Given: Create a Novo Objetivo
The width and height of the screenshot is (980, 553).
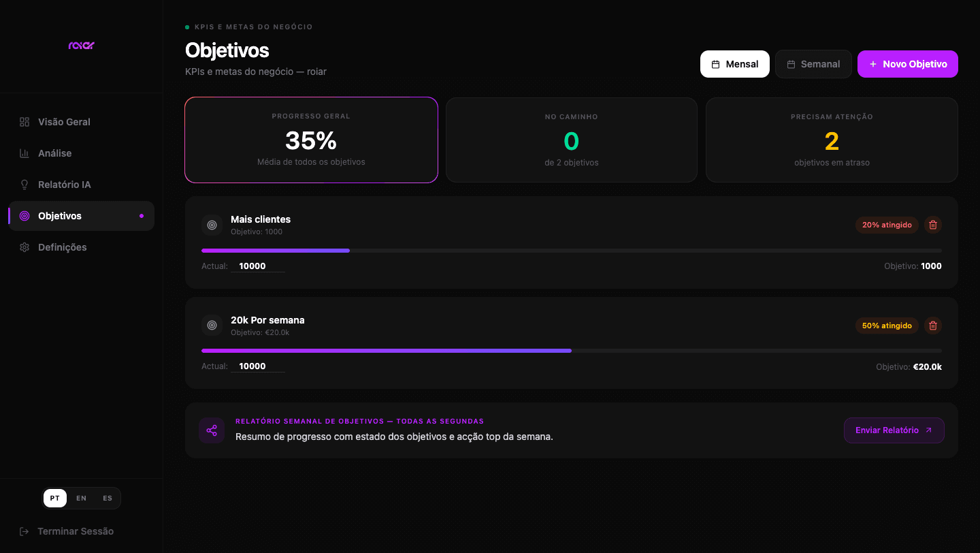Looking at the screenshot, I should point(908,64).
